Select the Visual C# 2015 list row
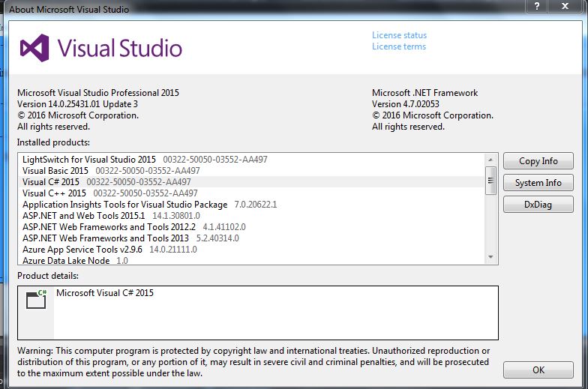Screen dimensions: 588x389 [x=252, y=181]
